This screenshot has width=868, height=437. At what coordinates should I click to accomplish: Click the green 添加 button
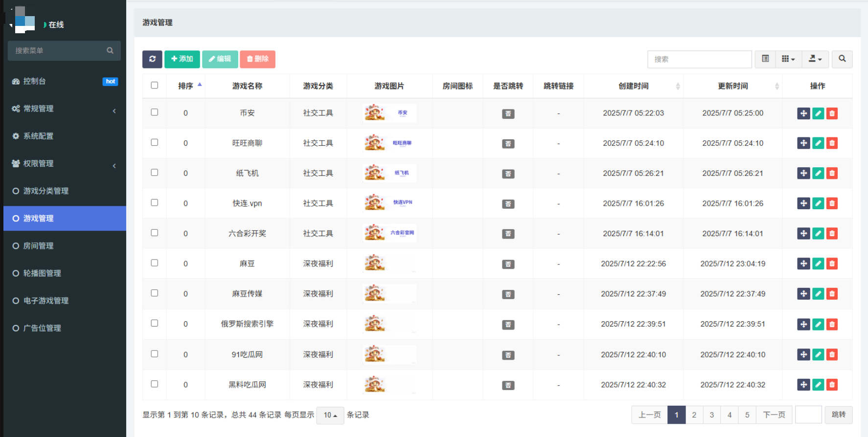[182, 59]
